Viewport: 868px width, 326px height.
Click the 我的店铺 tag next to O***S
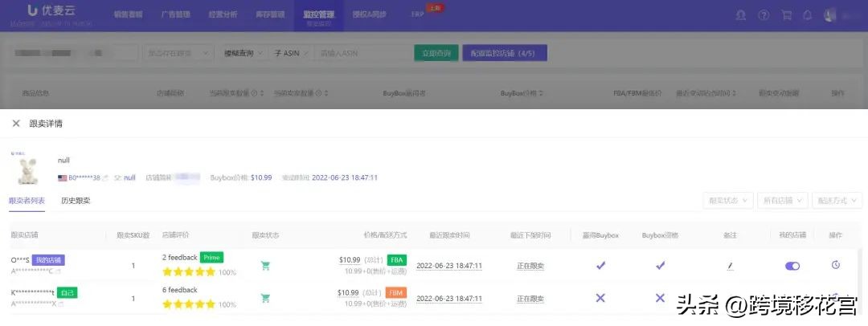tap(49, 260)
